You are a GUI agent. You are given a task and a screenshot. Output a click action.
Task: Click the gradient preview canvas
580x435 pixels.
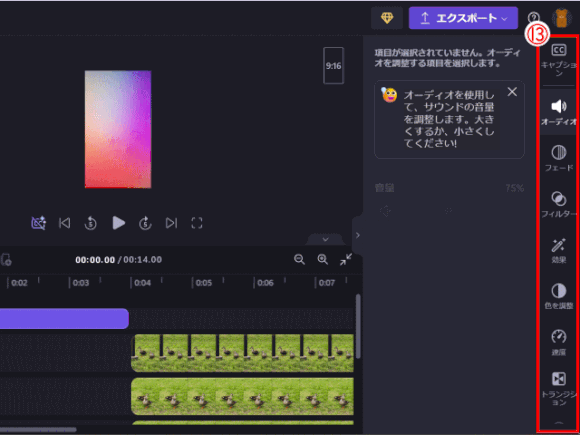point(118,129)
